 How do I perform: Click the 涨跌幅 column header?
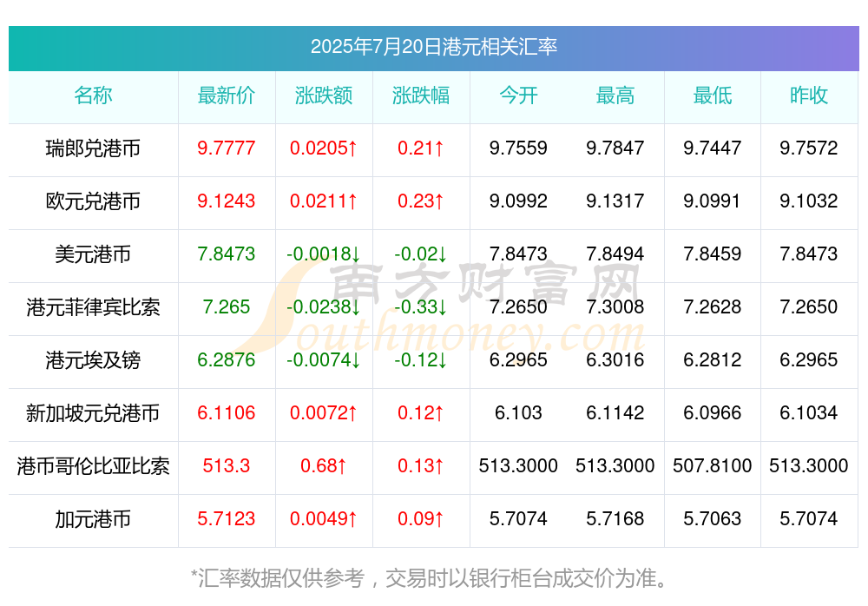tap(421, 96)
